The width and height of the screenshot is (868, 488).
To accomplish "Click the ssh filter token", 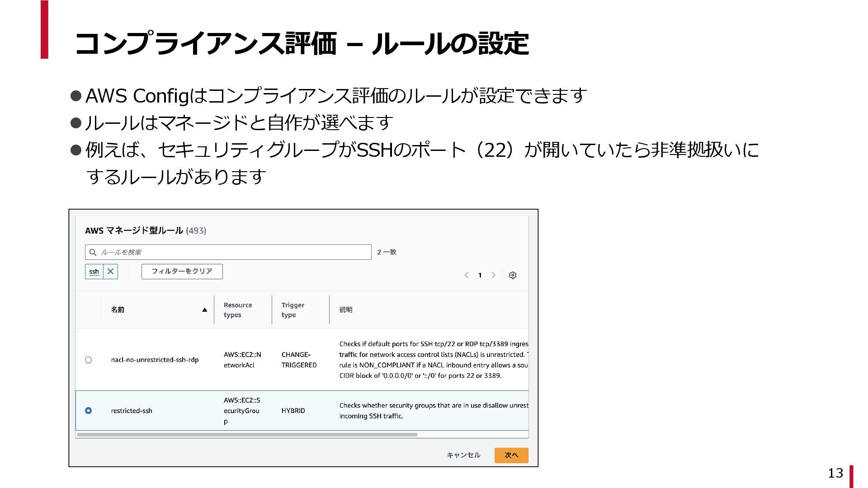I will point(94,272).
